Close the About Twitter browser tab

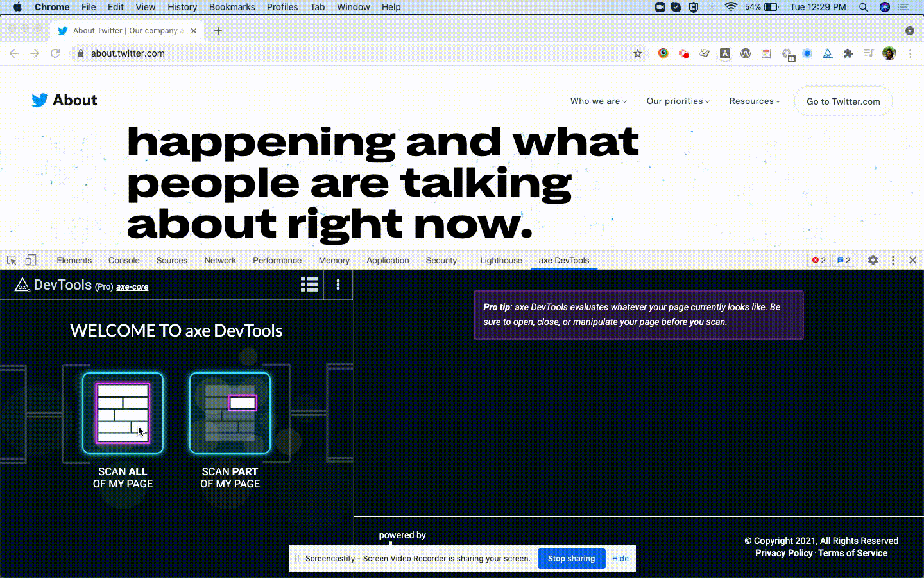[x=194, y=30]
